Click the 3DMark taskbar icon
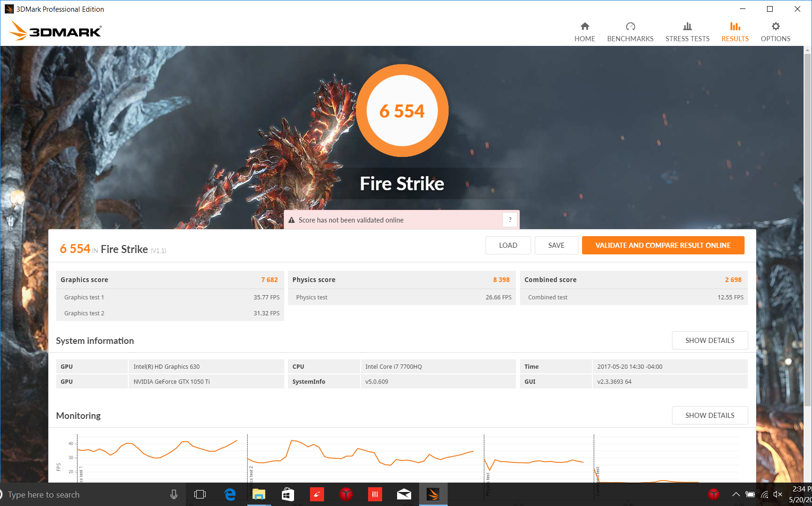This screenshot has height=506, width=812. pyautogui.click(x=433, y=494)
